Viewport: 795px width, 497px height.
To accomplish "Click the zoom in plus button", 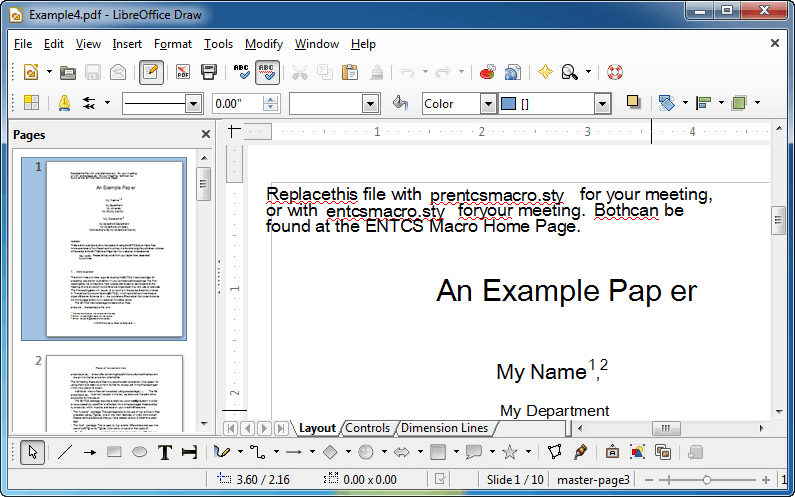I will point(766,480).
